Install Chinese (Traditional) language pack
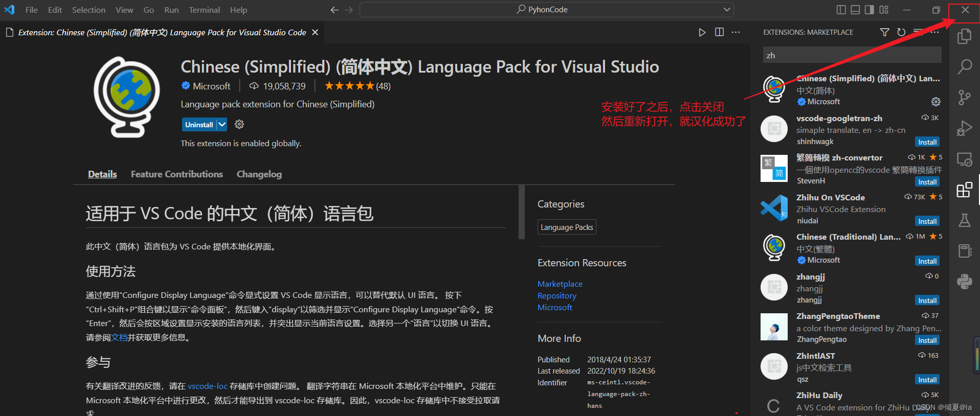This screenshot has width=980, height=416. [927, 261]
